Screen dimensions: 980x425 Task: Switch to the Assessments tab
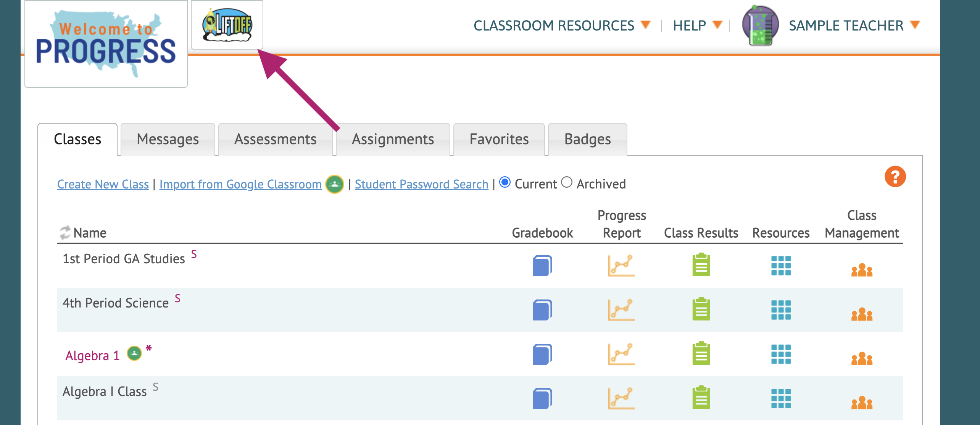click(275, 139)
